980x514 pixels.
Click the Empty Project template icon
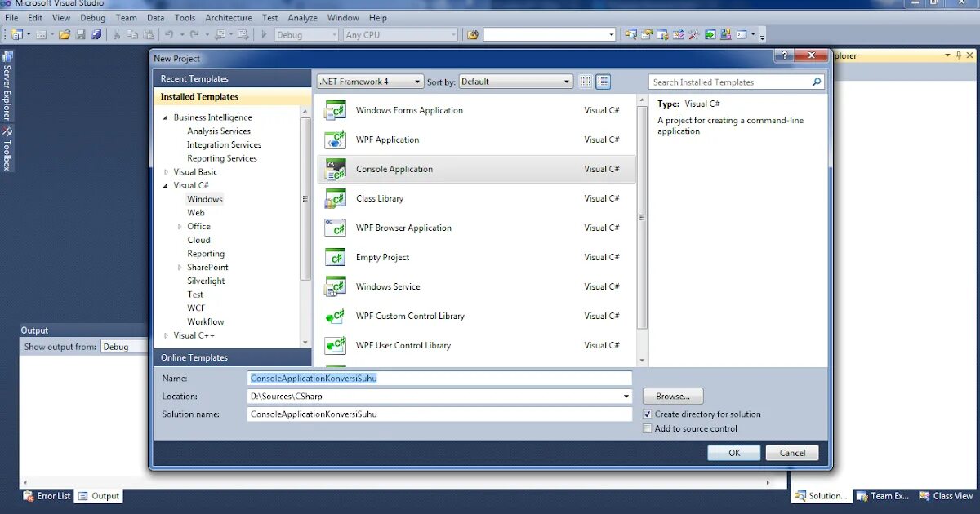click(x=335, y=257)
